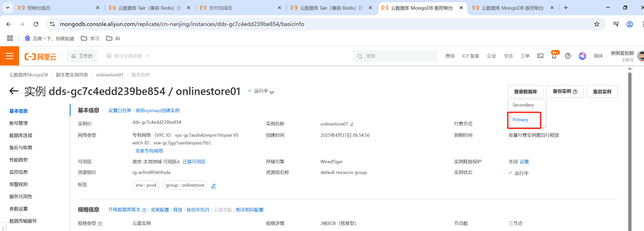
Task: Edit tags with the pencil icon
Action: tap(214, 186)
